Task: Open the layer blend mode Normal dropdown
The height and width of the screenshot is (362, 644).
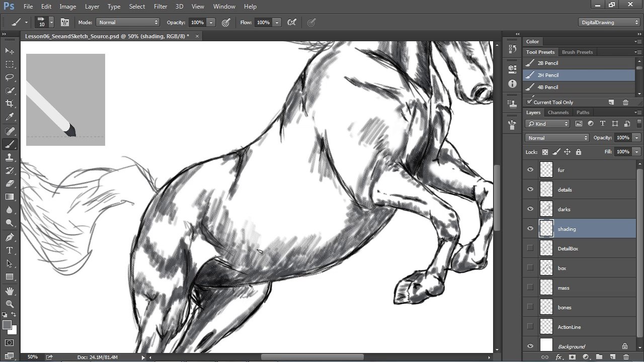Action: point(557,138)
